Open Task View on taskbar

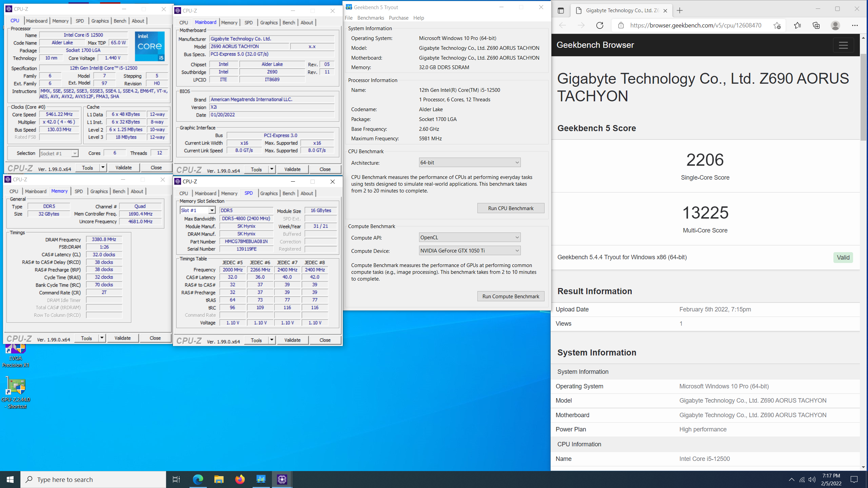tap(176, 479)
